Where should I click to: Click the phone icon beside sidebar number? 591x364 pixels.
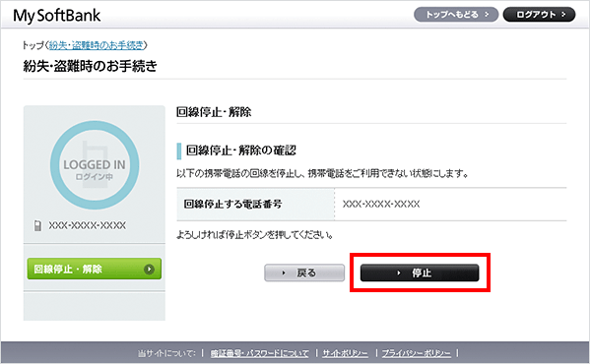point(37,225)
